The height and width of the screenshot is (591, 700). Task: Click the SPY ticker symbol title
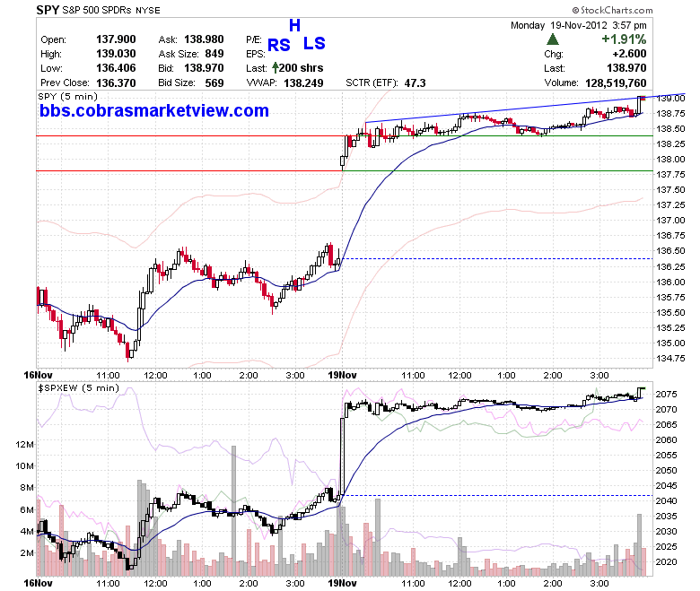click(48, 10)
